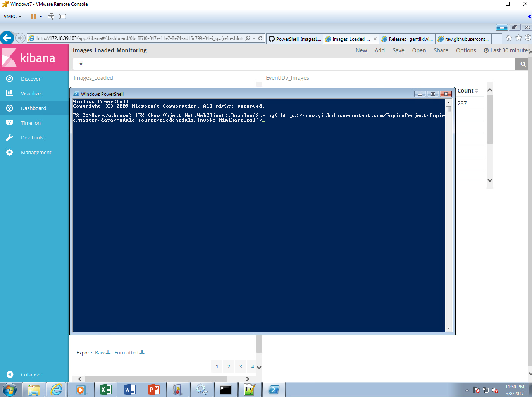Enter VMRC full screen mode

(x=63, y=17)
